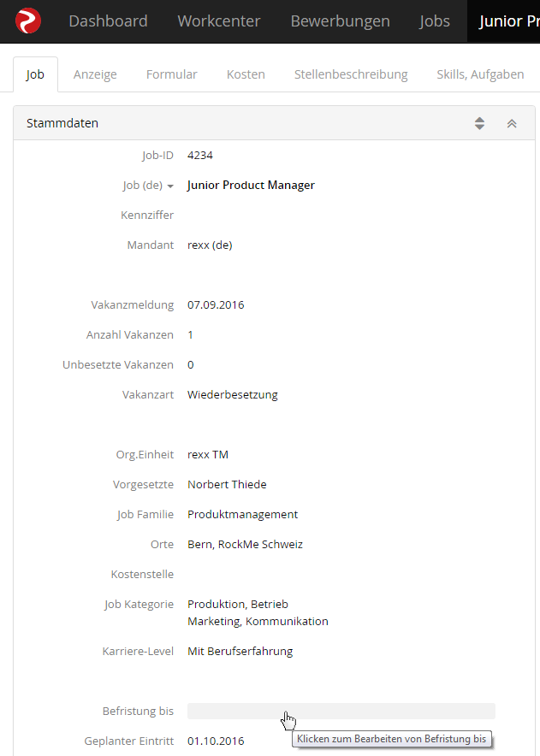Click the Stammdaten panel header title
The height and width of the screenshot is (756, 540).
point(62,123)
